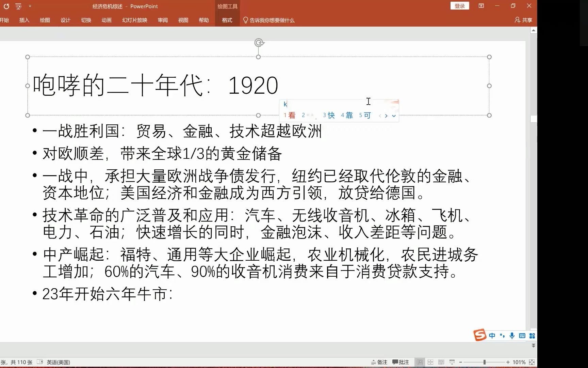Click the 登录 (Sign in) button
This screenshot has width=588, height=368.
(x=460, y=6)
